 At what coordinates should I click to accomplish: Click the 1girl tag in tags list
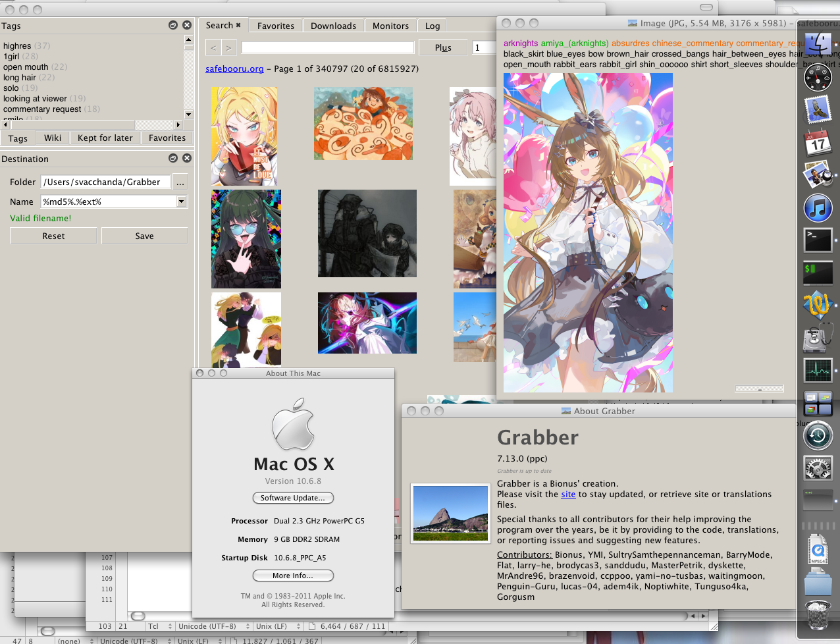coord(11,56)
